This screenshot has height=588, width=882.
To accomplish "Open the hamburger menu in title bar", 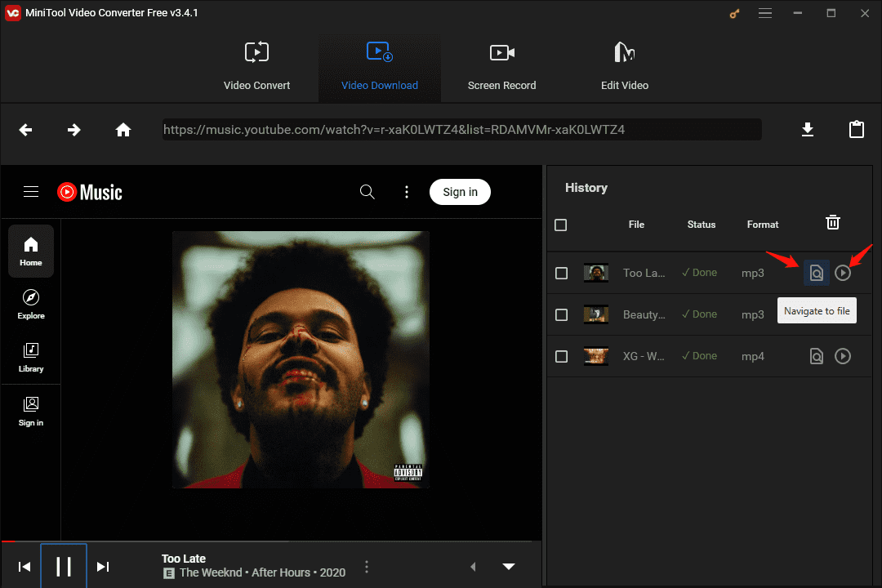I will 765,13.
